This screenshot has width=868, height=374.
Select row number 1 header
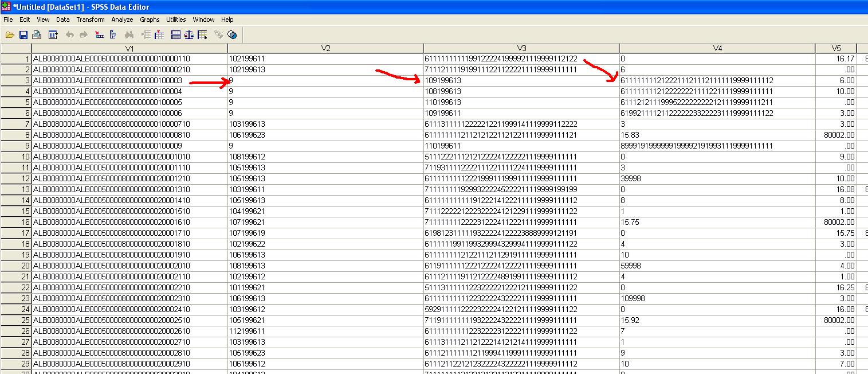pyautogui.click(x=15, y=59)
